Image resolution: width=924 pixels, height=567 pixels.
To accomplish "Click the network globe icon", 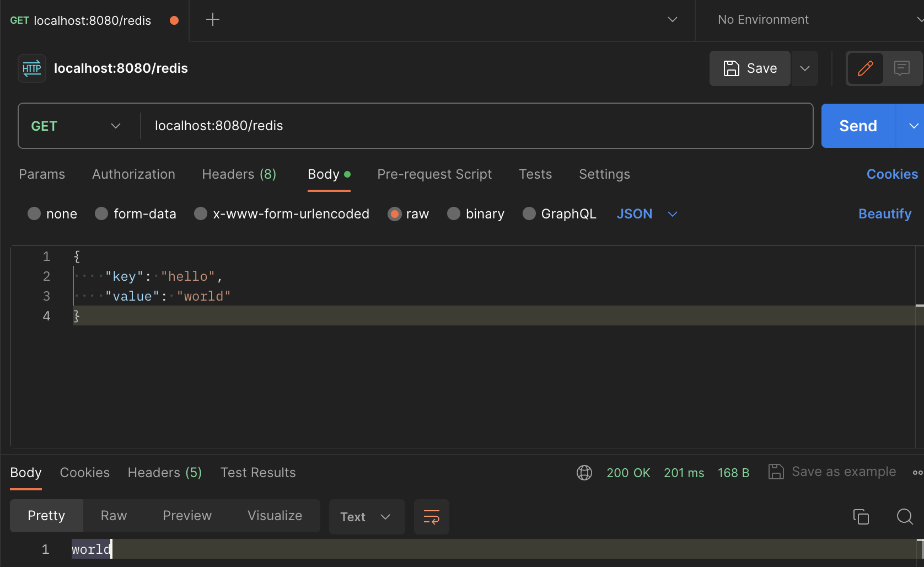I will tap(584, 473).
